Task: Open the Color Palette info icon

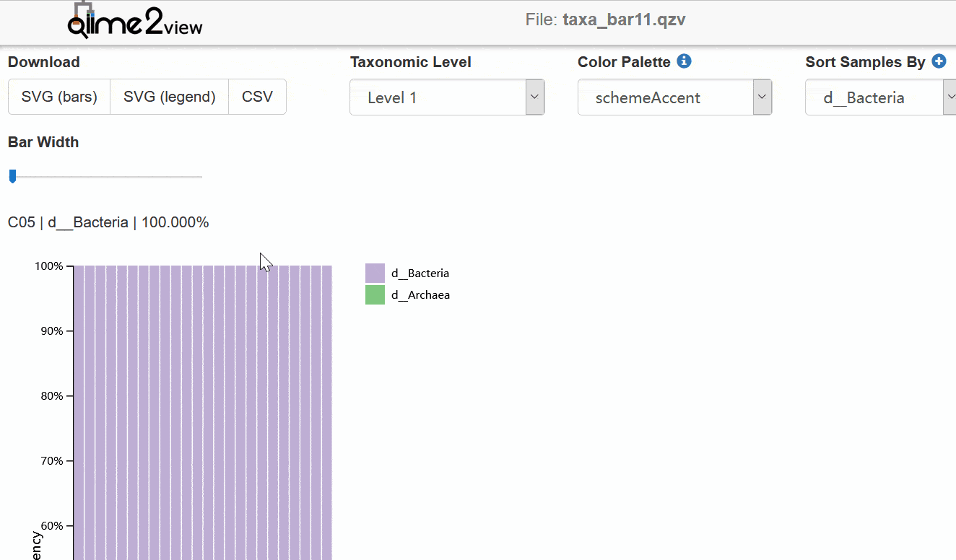Action: click(x=684, y=61)
